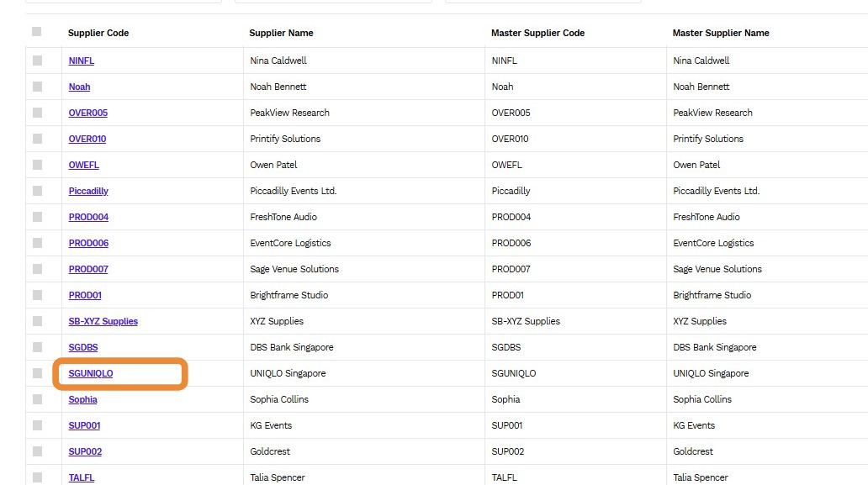This screenshot has height=485, width=868.
Task: Open supplier code NINFL
Action: pos(82,61)
